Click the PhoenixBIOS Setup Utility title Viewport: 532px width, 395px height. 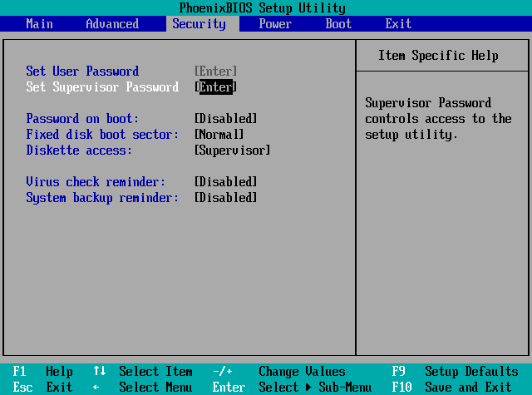click(x=263, y=7)
